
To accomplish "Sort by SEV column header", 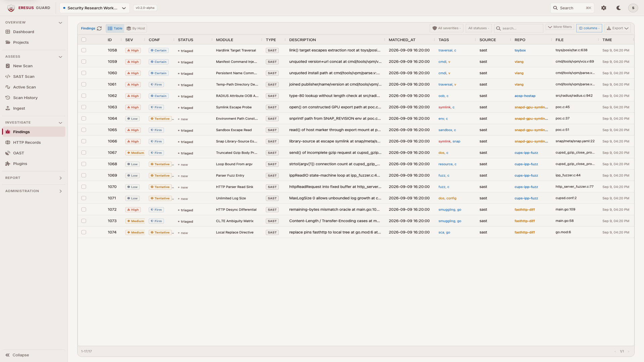I will (x=129, y=40).
